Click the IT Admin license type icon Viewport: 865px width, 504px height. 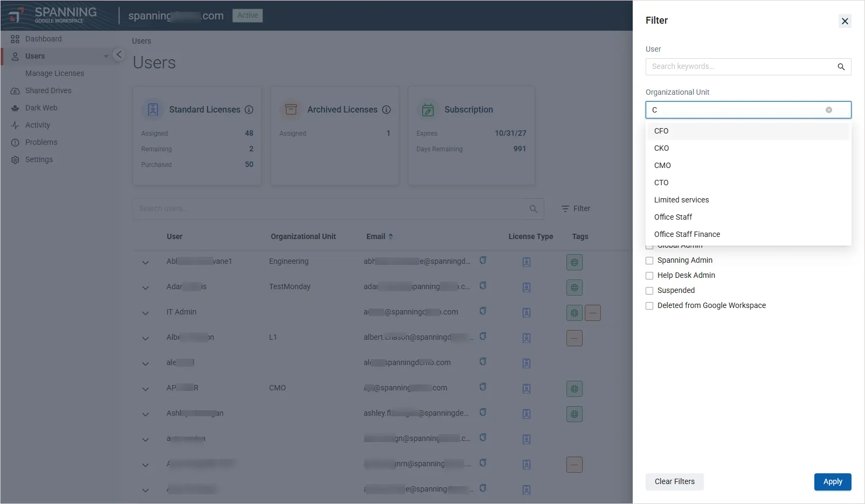pos(527,313)
